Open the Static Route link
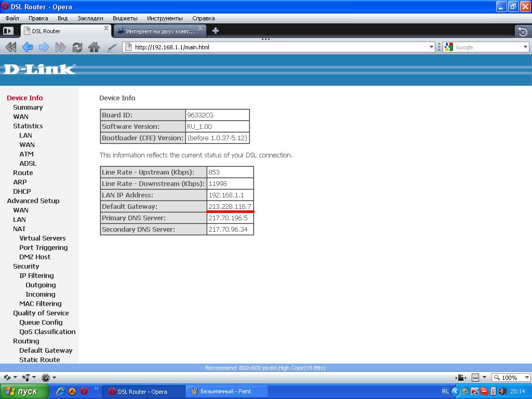The height and width of the screenshot is (399, 532). (39, 360)
